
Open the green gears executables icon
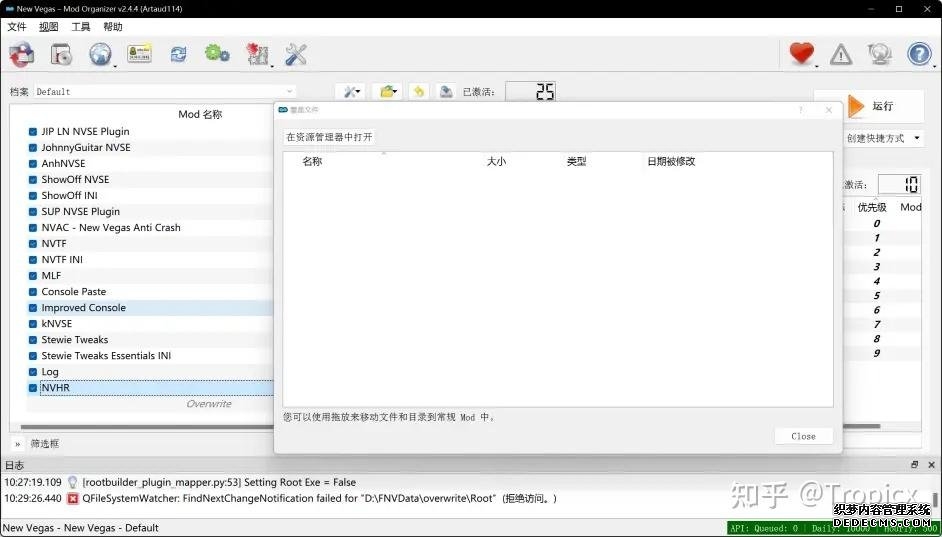(x=216, y=54)
